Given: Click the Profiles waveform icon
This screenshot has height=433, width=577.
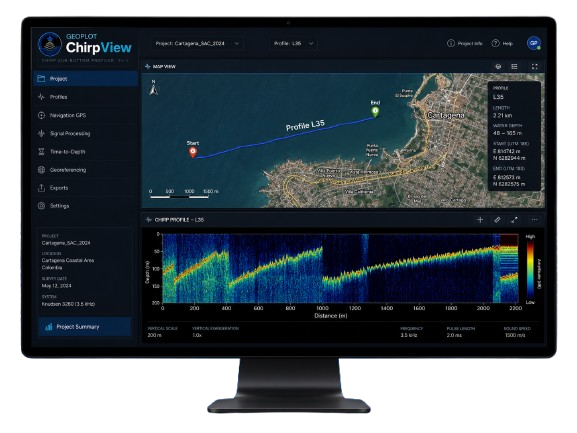Looking at the screenshot, I should point(41,97).
